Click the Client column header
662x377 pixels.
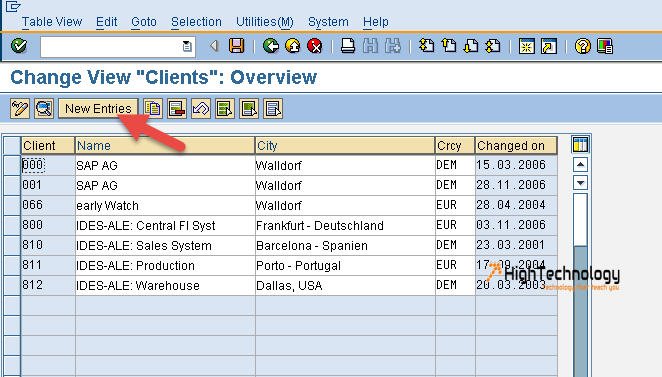pyautogui.click(x=48, y=145)
